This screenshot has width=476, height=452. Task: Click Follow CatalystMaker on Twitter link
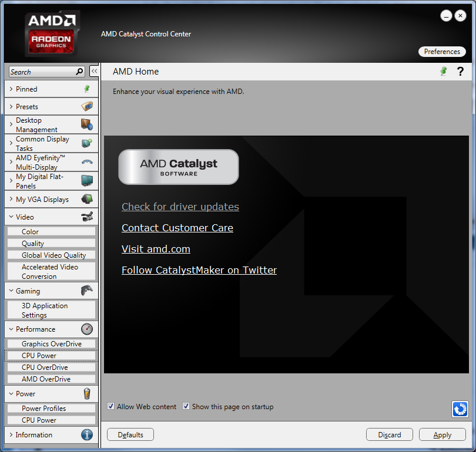click(199, 270)
